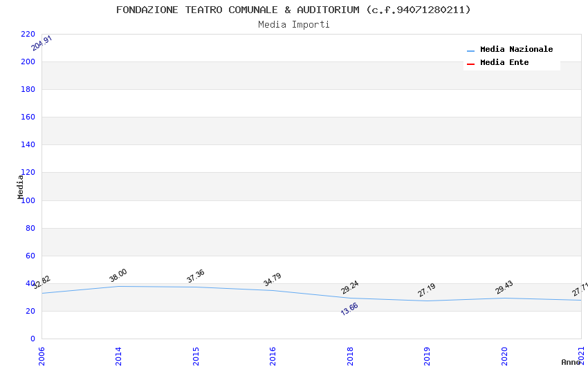
Task: Click the 200 tick on the y-axis
Action: pyautogui.click(x=28, y=62)
